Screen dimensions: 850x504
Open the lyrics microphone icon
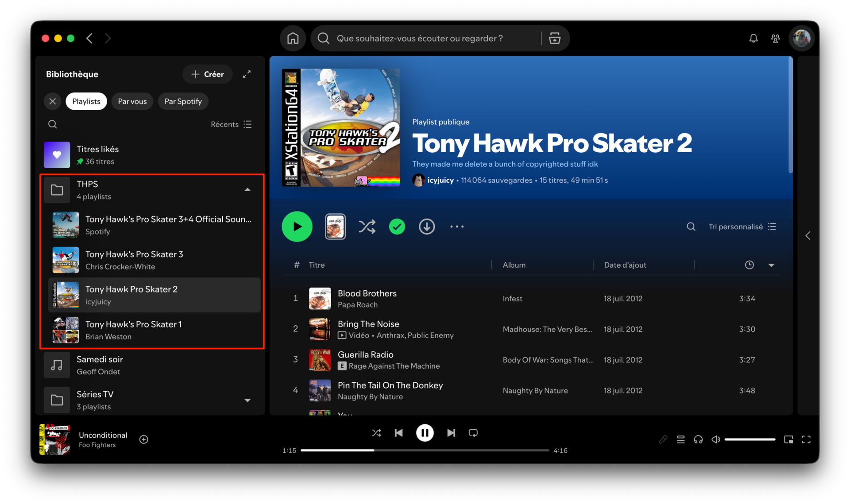(663, 439)
